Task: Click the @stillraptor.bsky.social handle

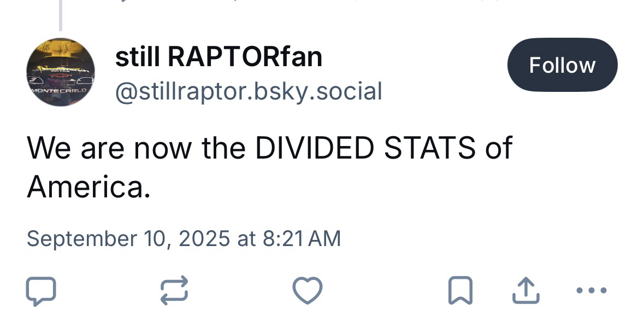Action: click(249, 91)
